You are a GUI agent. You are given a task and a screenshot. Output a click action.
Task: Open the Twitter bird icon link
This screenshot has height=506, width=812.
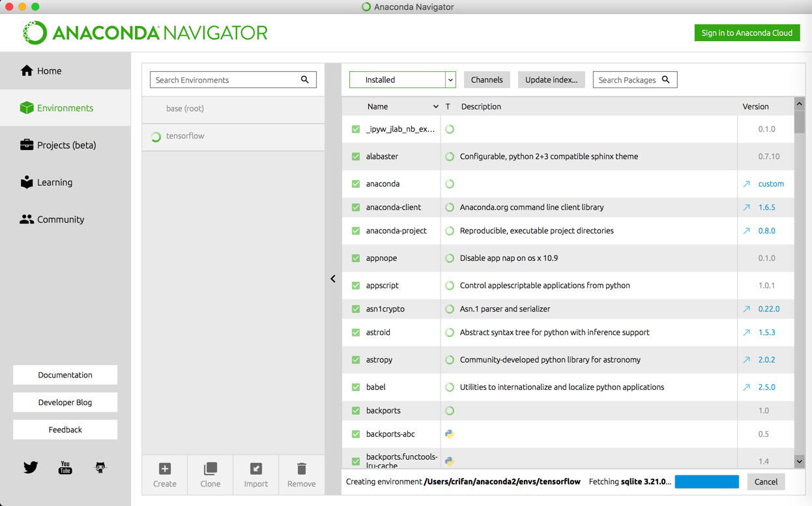pos(31,467)
